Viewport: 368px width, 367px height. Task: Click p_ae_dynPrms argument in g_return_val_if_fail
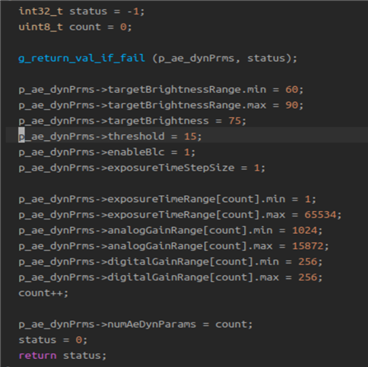196,58
